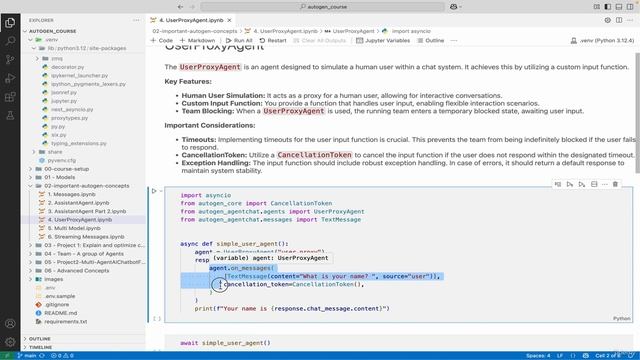Select kernel .venv (Python 3.12.4)
Viewport: 640px width, 360px height.
(602, 40)
